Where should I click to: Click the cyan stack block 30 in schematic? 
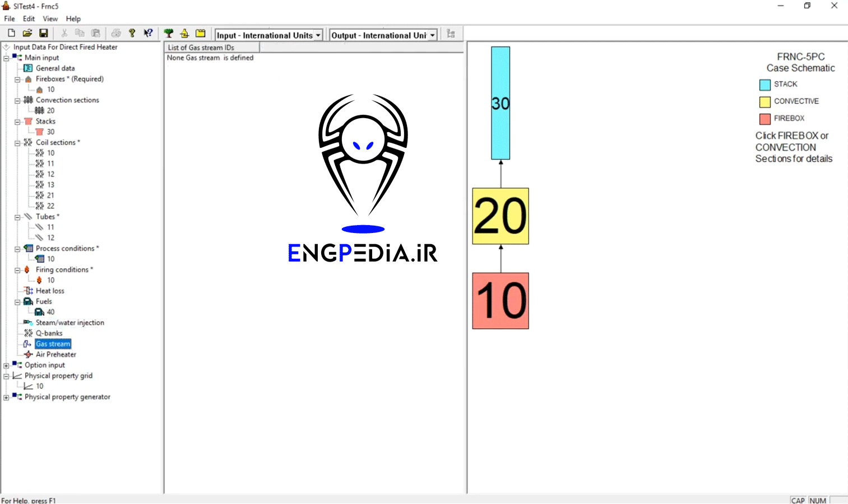[501, 103]
